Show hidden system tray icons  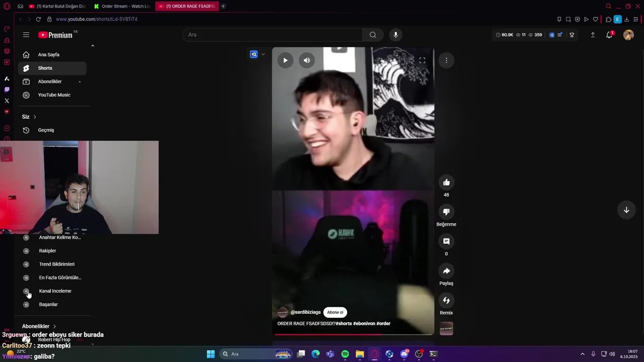(x=583, y=354)
